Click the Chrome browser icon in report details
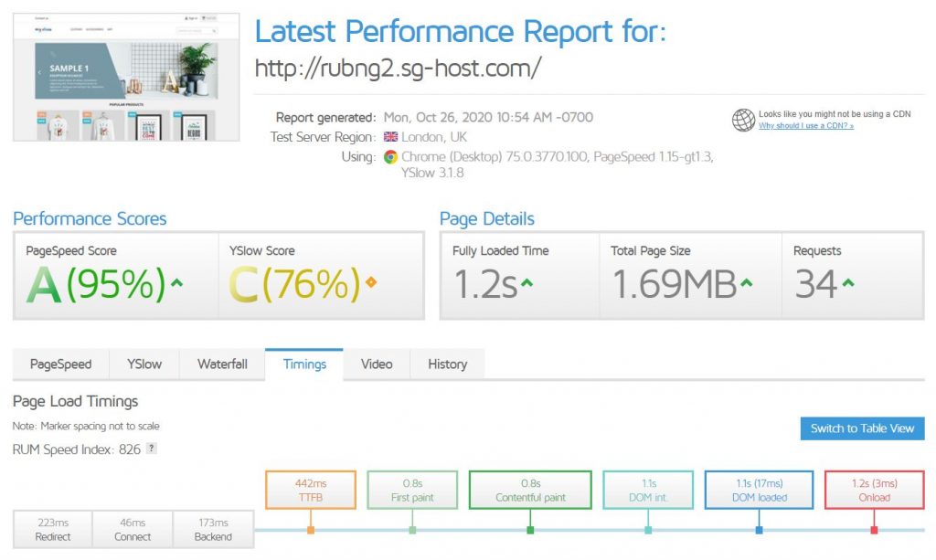The image size is (936, 560). pyautogui.click(x=393, y=156)
